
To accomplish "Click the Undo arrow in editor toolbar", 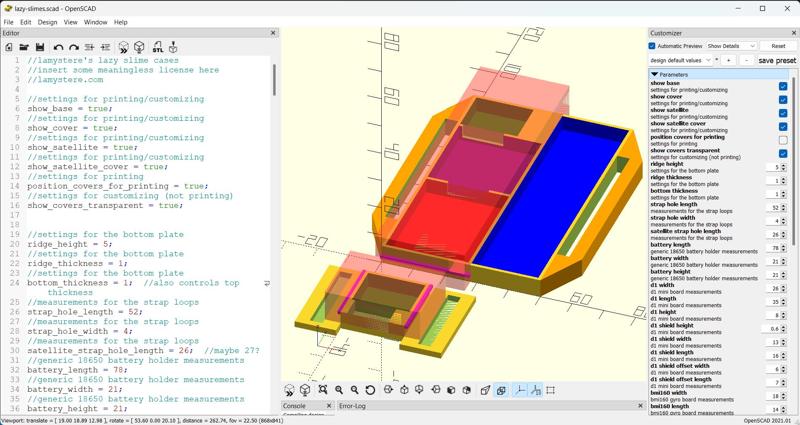I will click(59, 47).
